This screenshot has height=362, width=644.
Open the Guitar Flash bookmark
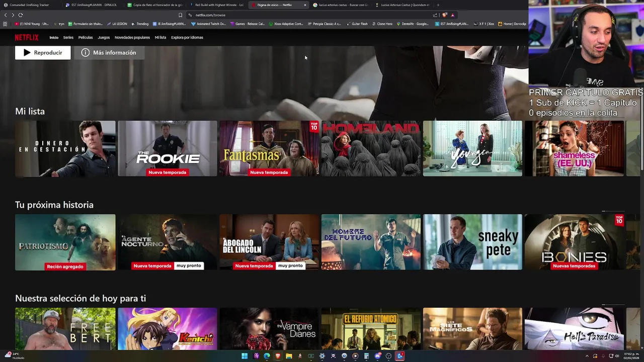(357, 24)
